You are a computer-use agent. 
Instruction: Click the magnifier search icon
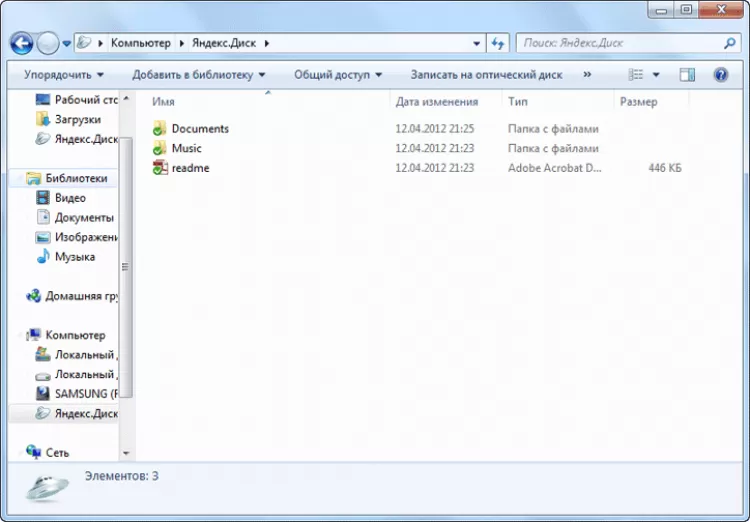[x=729, y=43]
